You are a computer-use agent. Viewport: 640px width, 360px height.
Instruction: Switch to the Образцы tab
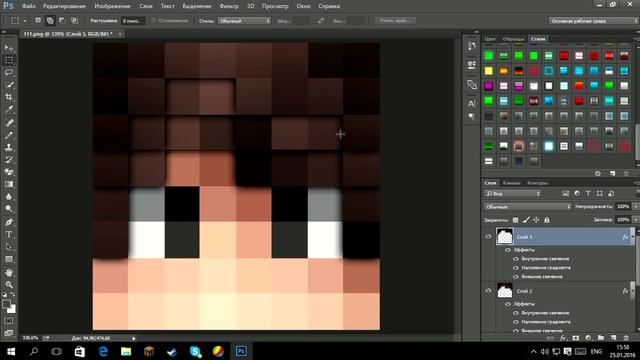513,39
